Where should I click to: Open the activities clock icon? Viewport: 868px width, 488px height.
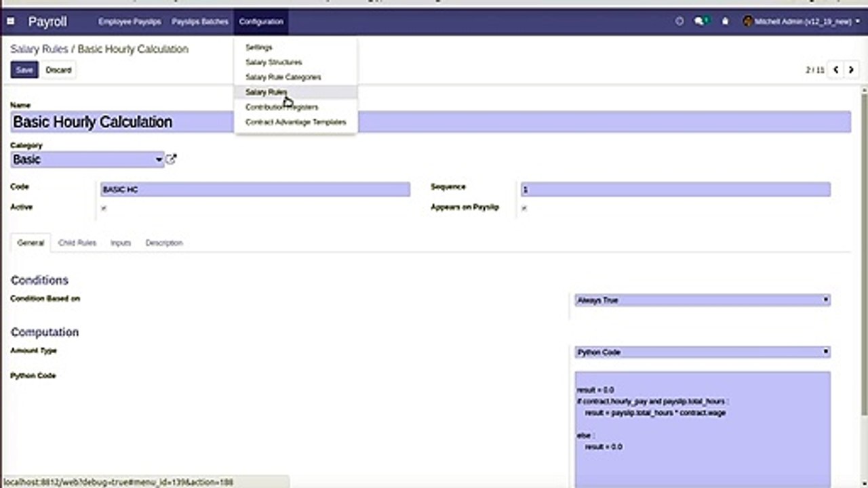pyautogui.click(x=679, y=22)
